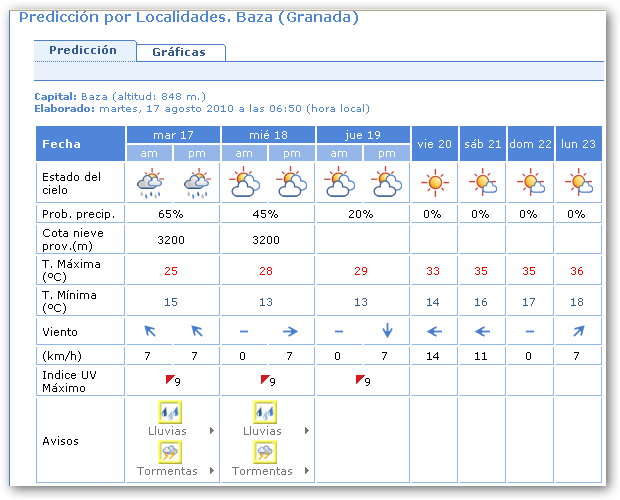Switch to the Gráficas tab
The width and height of the screenshot is (620, 500).
[x=178, y=52]
